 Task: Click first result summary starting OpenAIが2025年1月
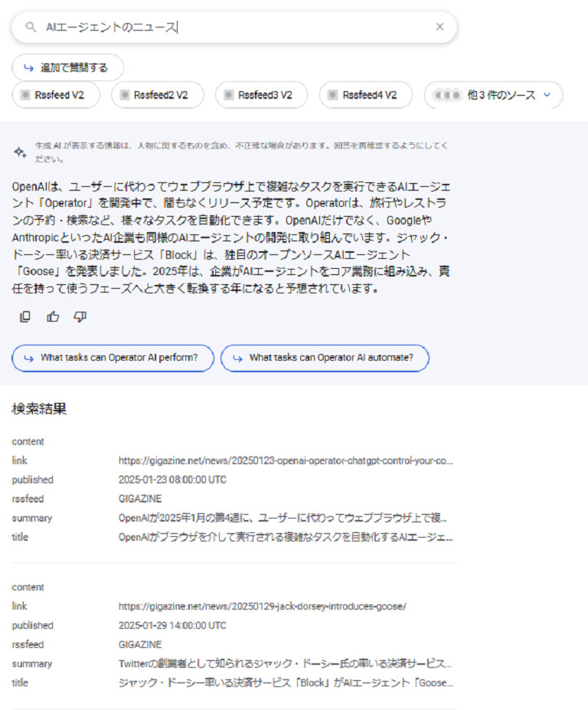pos(283,518)
